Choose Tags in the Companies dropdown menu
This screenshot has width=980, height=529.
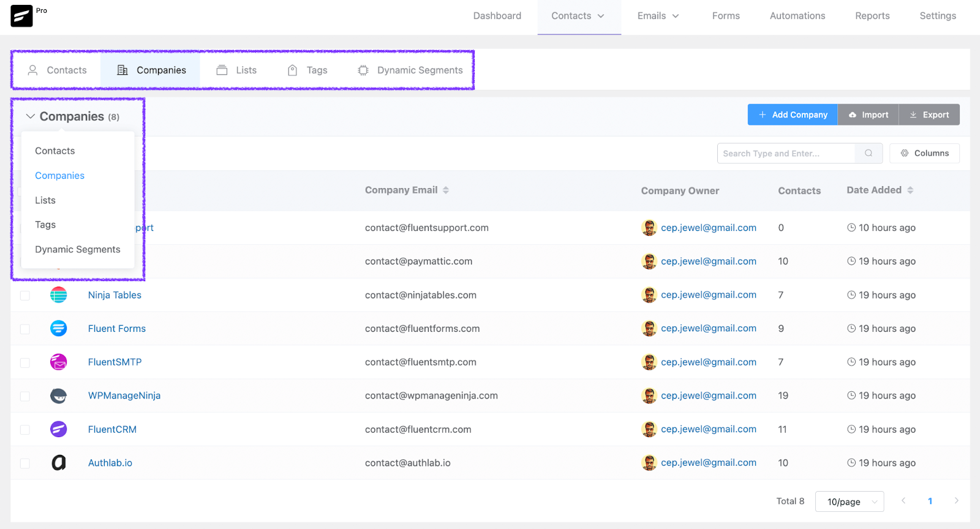coord(45,225)
